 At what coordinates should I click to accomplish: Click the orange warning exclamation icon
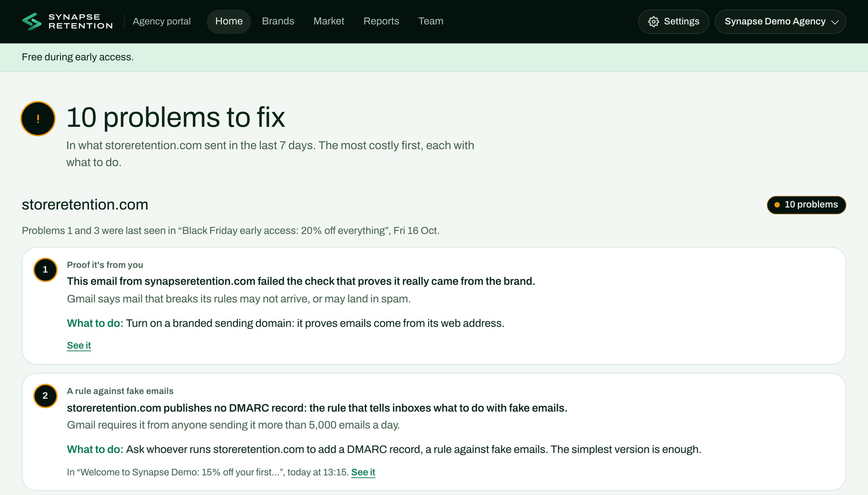pyautogui.click(x=38, y=118)
